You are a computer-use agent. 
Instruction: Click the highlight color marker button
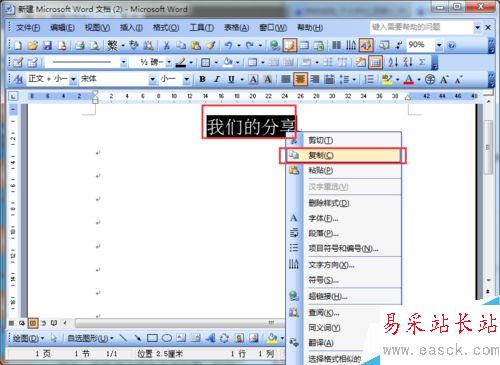[x=387, y=79]
